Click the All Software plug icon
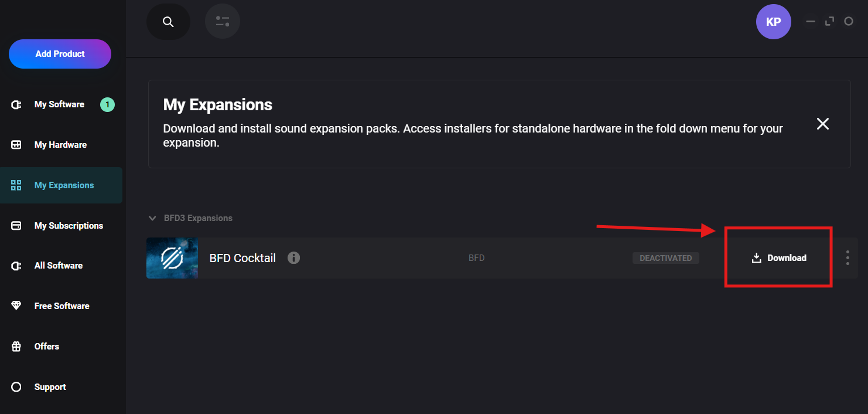 coord(16,266)
